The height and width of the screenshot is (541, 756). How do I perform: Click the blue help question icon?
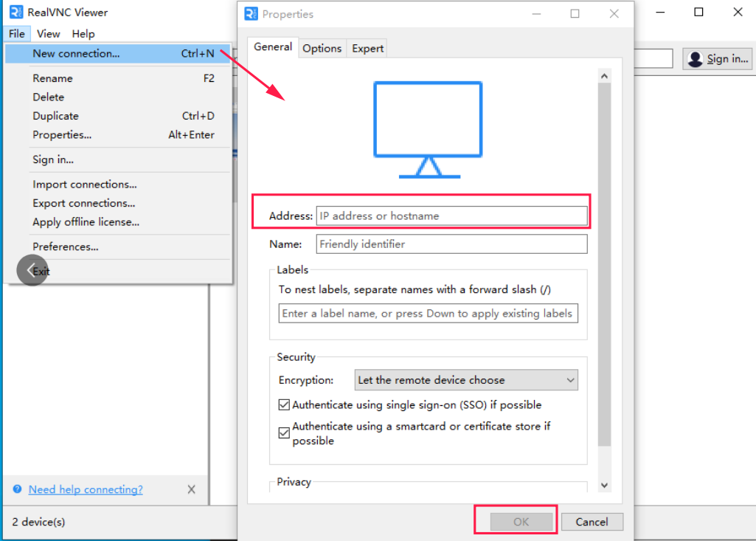point(18,489)
